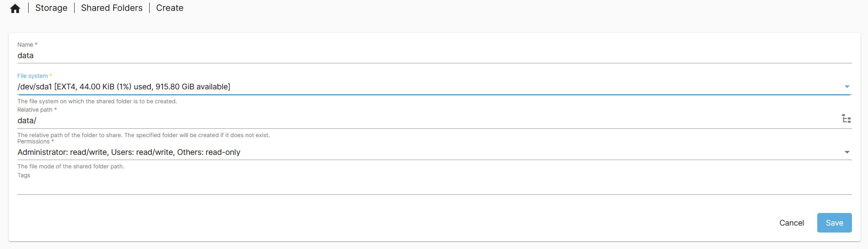Navigate to Storage breadcrumb

tap(51, 8)
